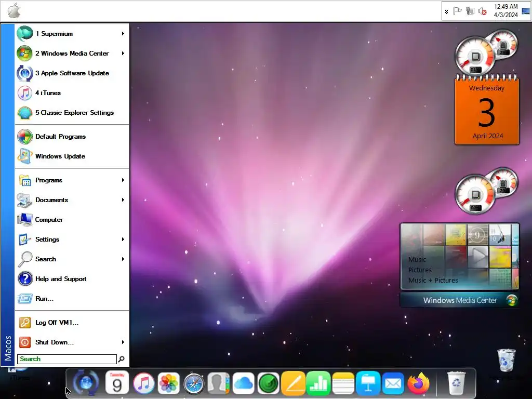Launch Windows Media Center menu entry
The height and width of the screenshot is (399, 532).
pyautogui.click(x=72, y=54)
